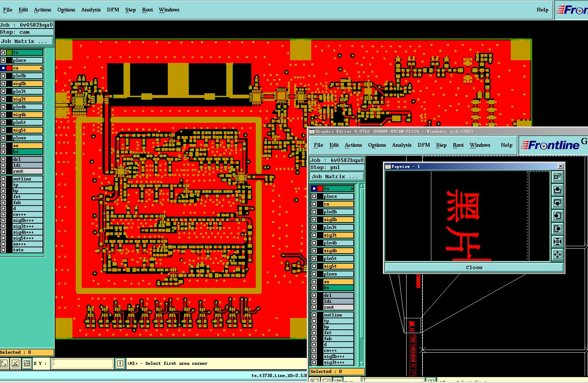This screenshot has width=588, height=383.
Task: Toggle ts layer checkbox in pnl window
Action: point(314,189)
